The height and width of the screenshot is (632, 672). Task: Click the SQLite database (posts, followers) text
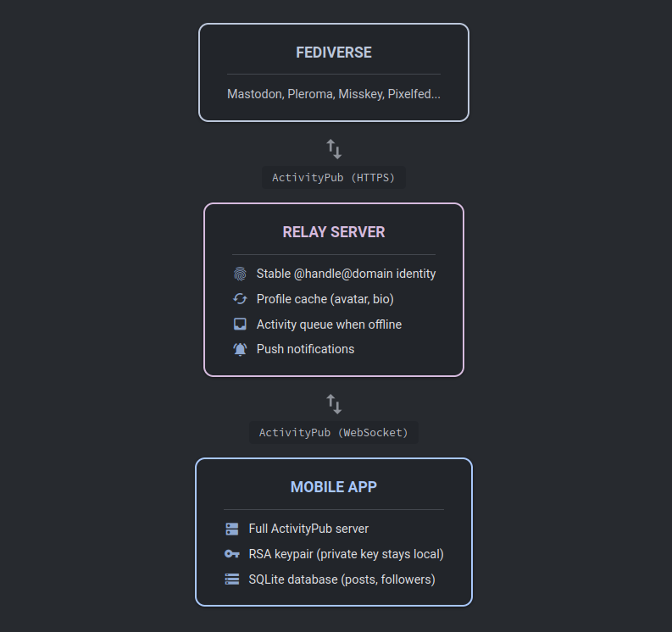(x=342, y=579)
